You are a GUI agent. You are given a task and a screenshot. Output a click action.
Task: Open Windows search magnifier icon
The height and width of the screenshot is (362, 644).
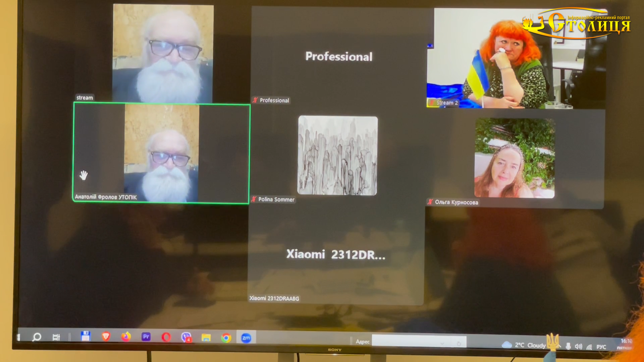click(x=37, y=337)
